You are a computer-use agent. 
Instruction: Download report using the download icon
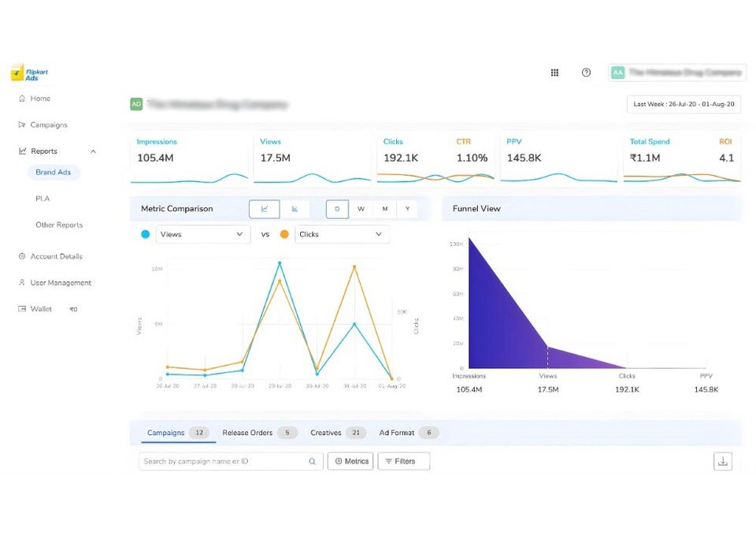723,461
